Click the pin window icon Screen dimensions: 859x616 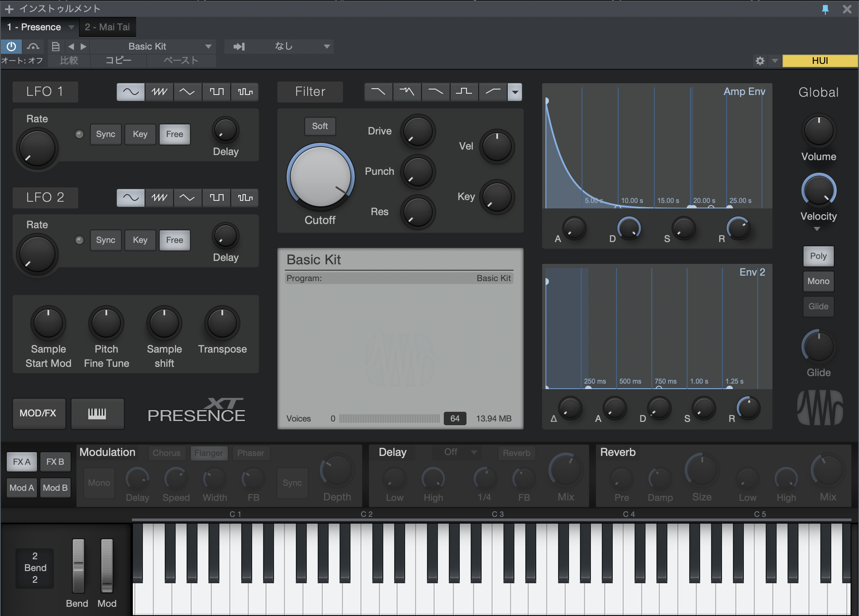pos(825,9)
